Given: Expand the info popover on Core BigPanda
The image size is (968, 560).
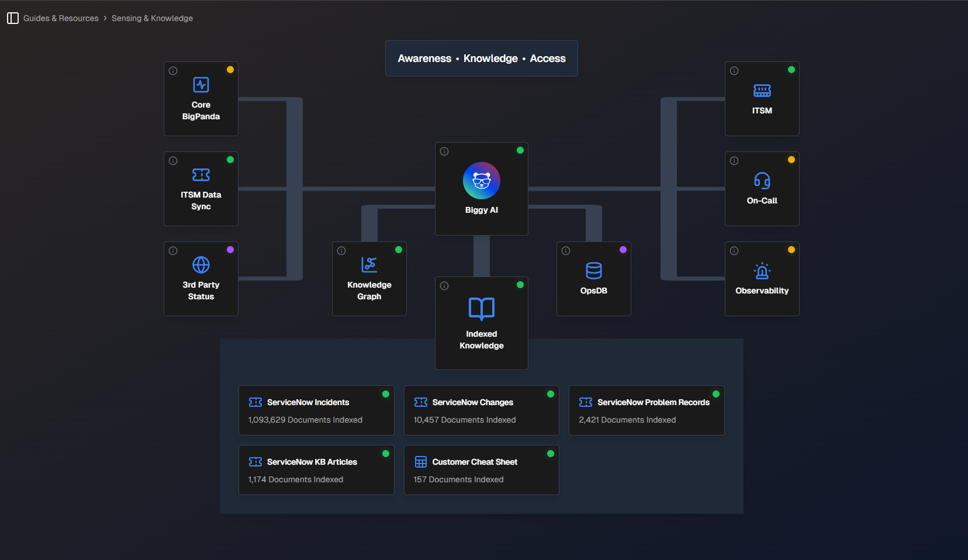Looking at the screenshot, I should (173, 70).
